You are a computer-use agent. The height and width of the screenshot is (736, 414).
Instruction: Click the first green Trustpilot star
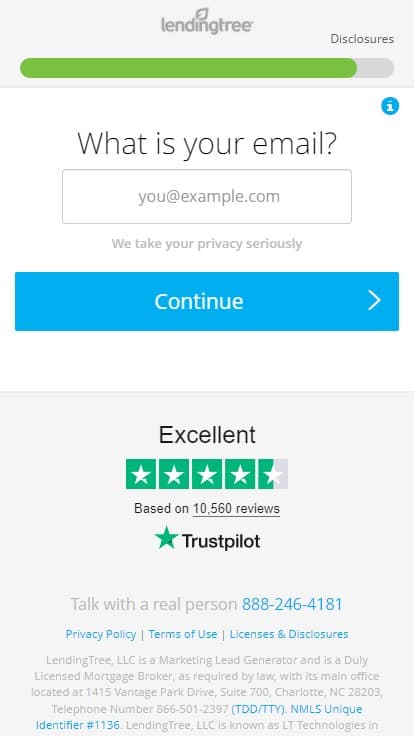click(x=141, y=474)
